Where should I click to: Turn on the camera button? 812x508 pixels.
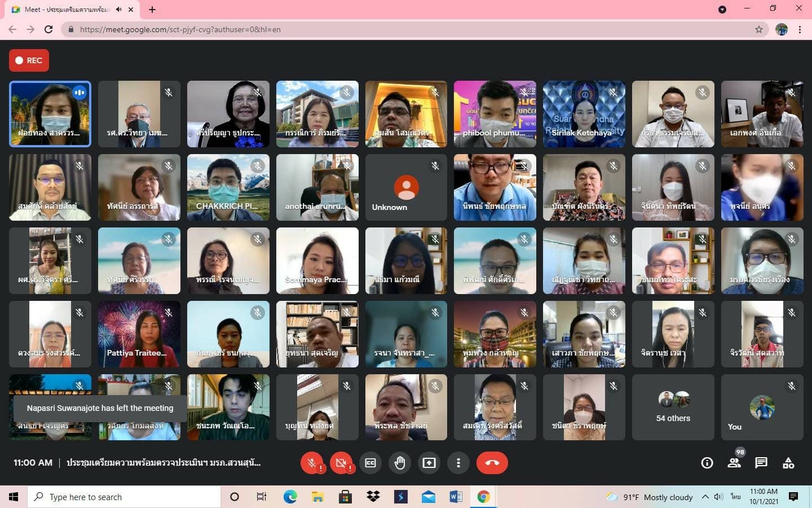(341, 463)
